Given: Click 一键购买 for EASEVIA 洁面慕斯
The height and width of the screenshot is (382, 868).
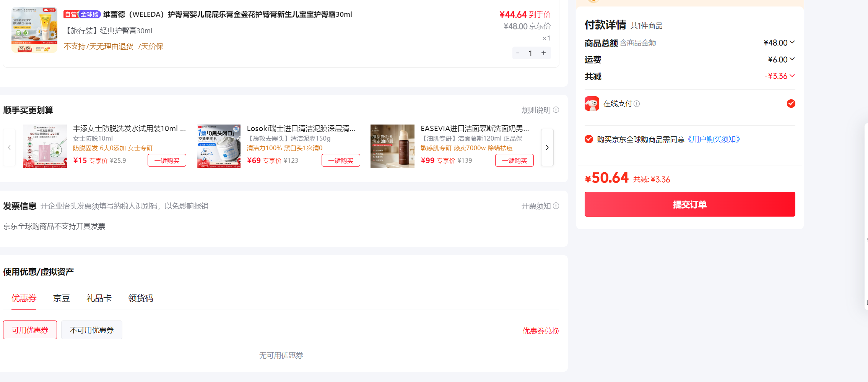Looking at the screenshot, I should click(x=514, y=160).
